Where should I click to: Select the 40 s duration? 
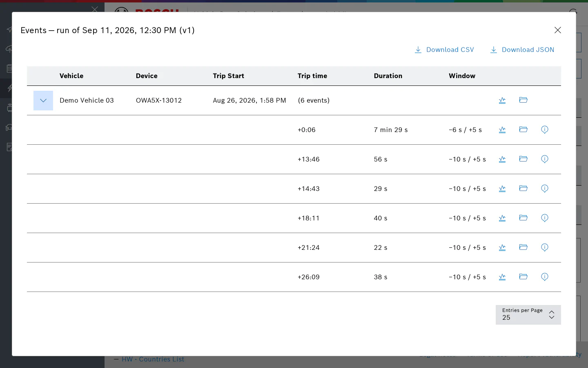point(381,218)
